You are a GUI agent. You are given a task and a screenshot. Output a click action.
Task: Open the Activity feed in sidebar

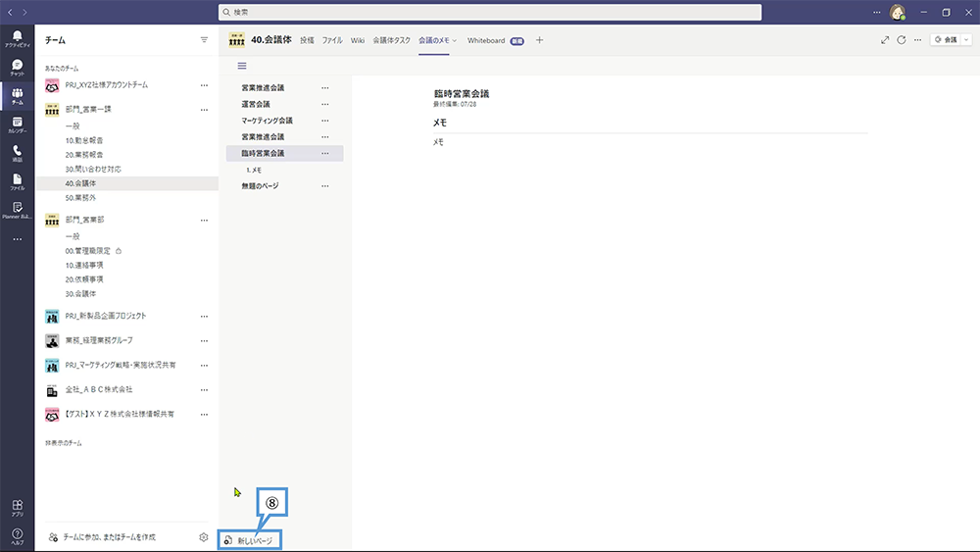pos(17,39)
